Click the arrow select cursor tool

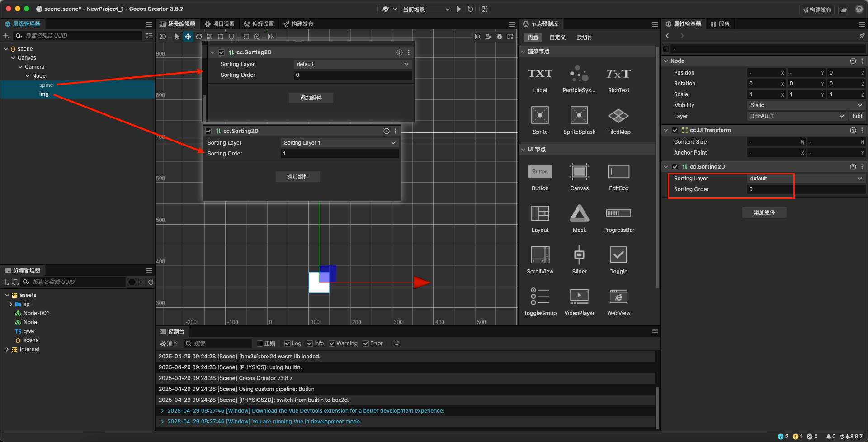[x=177, y=37]
